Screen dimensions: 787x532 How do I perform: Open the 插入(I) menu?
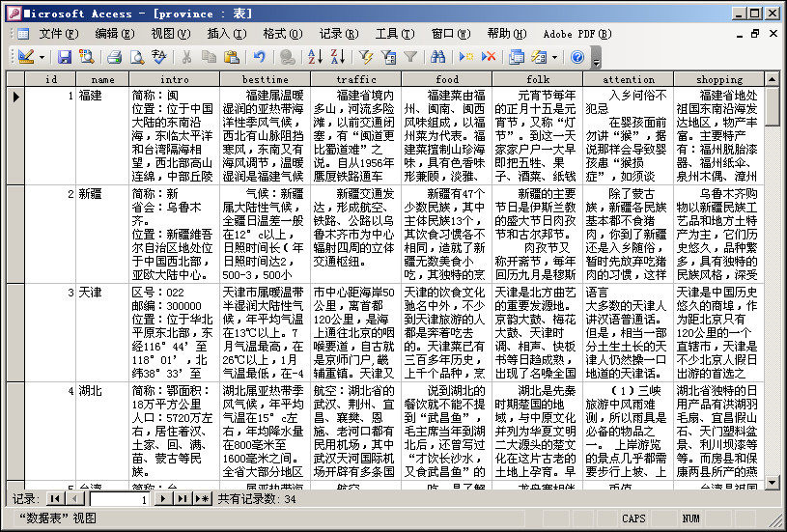(x=227, y=34)
